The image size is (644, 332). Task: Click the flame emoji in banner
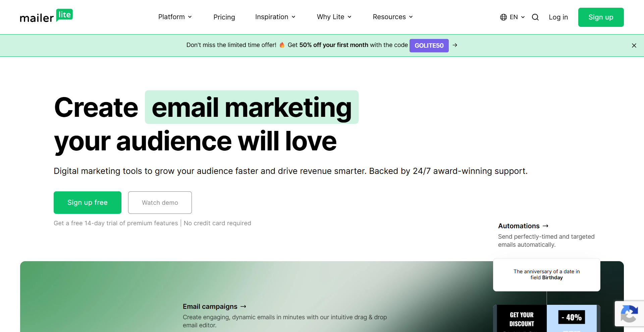282,45
